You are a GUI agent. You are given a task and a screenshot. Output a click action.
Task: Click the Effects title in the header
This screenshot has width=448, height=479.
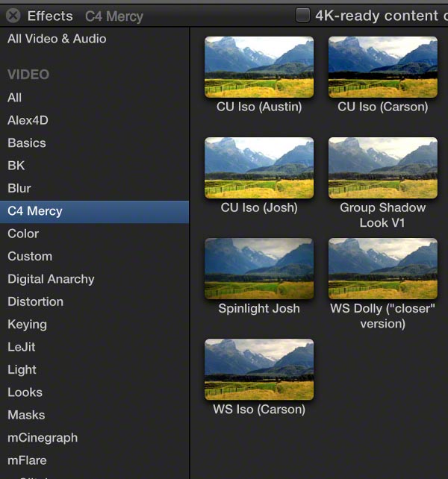tap(50, 16)
